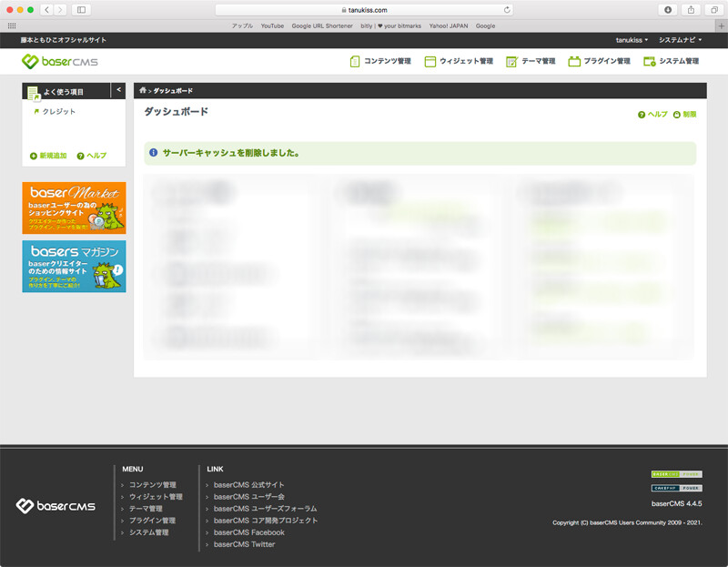Click the Safari back button
Viewport: 728px width, 567px height.
click(46, 10)
